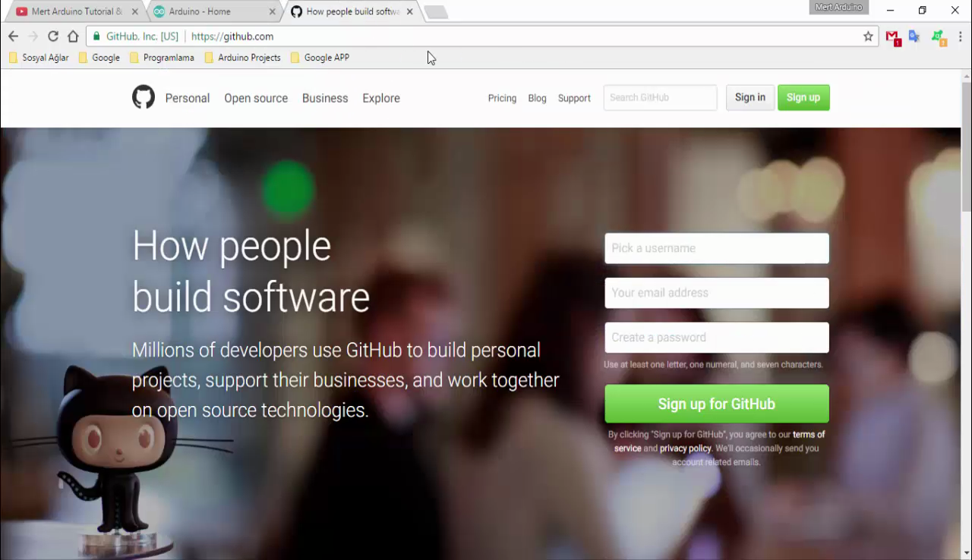Go to the Business section
This screenshot has width=972, height=560.
325,98
